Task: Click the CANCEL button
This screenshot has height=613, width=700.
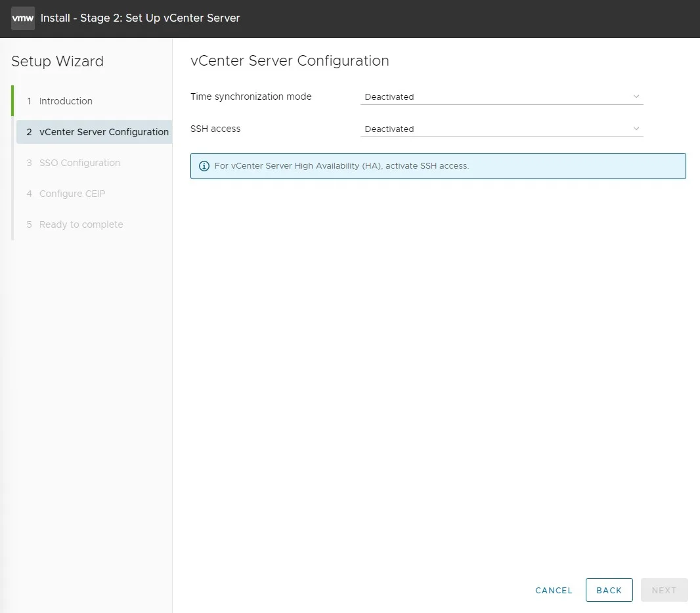Action: coord(553,590)
